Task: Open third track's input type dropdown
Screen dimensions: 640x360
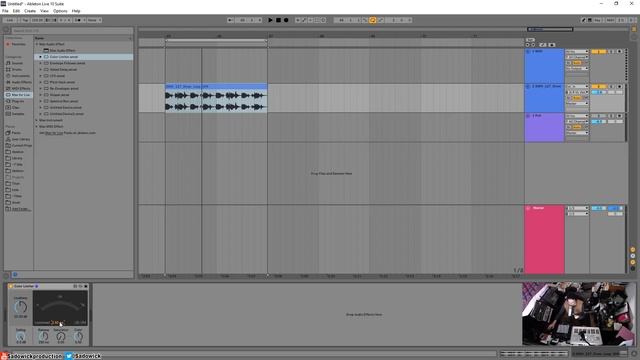Action: 577,116
